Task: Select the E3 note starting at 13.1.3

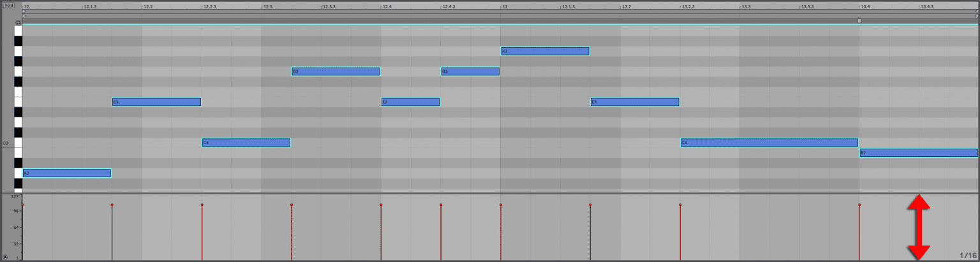Action: pyautogui.click(x=635, y=101)
